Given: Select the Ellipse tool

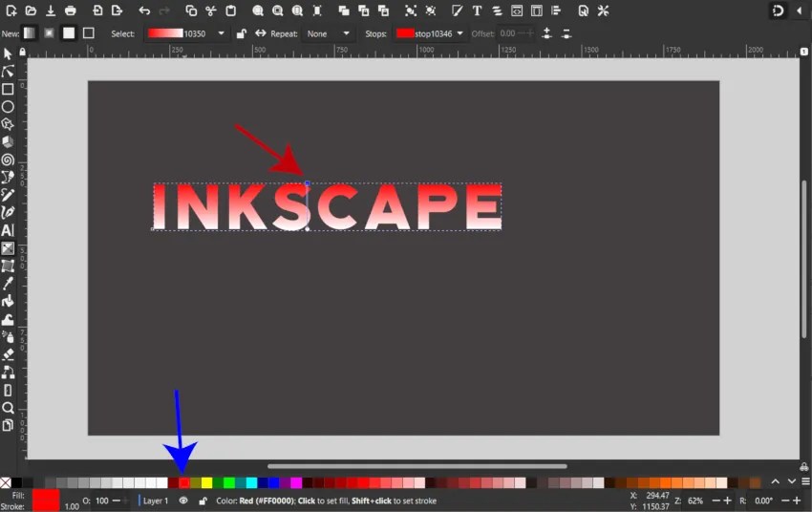Looking at the screenshot, I should point(8,107).
